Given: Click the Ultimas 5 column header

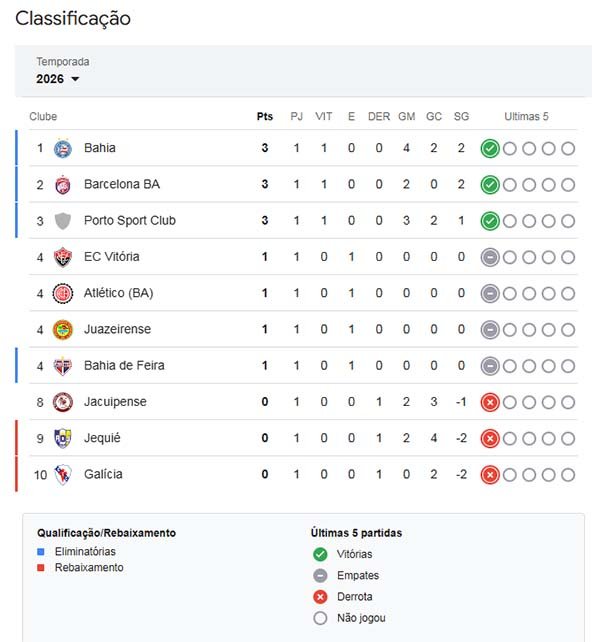Looking at the screenshot, I should [x=526, y=117].
